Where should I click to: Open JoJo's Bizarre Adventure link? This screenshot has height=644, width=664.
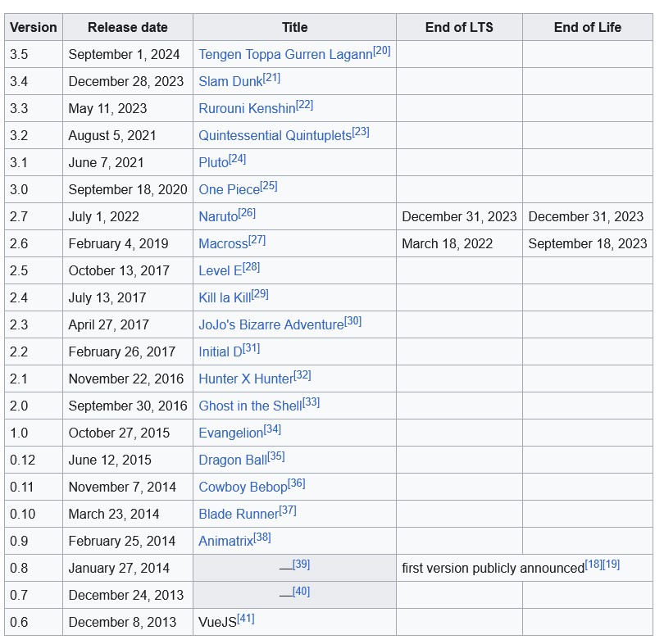pos(271,325)
